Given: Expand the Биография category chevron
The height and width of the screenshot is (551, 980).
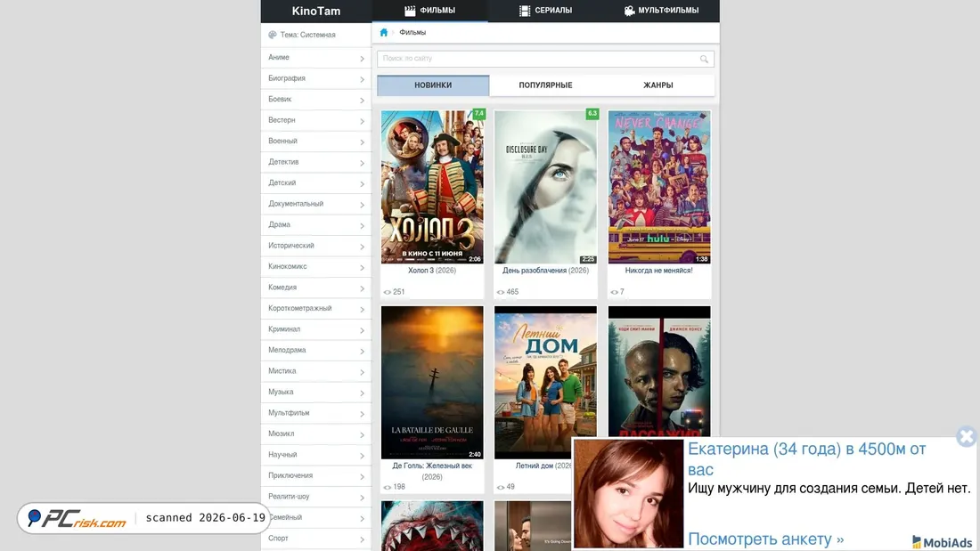Looking at the screenshot, I should pyautogui.click(x=362, y=79).
